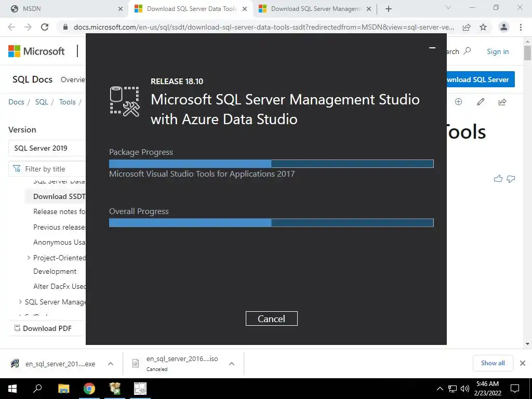The width and height of the screenshot is (532, 399).
Task: Select Download SSDT in table of contents
Action: tap(59, 196)
